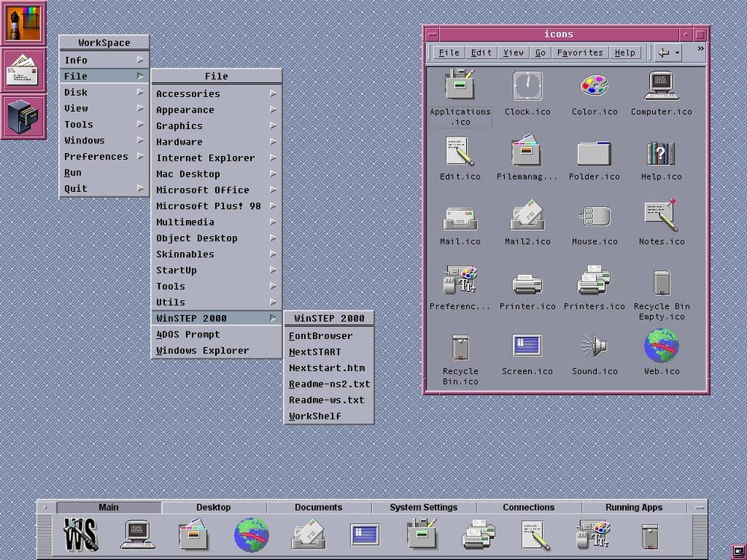
Task: Expand the Multimedia submenu
Action: pos(217,223)
